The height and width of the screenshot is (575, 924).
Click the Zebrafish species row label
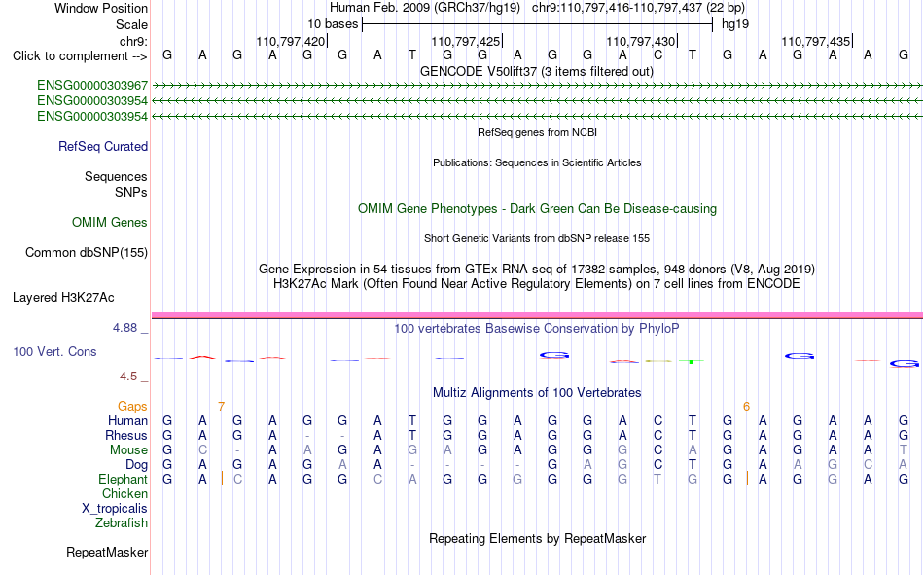[122, 523]
